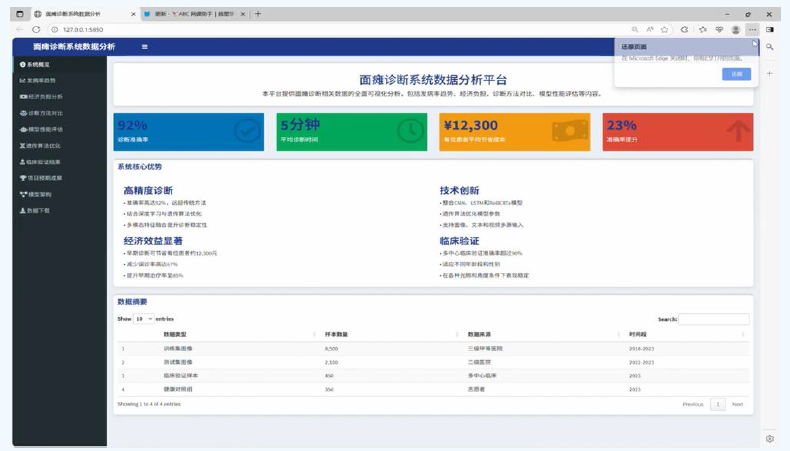Toggle the Edge sidebar panel icon
Image resolution: width=790 pixels, height=451 pixels.
click(x=770, y=30)
